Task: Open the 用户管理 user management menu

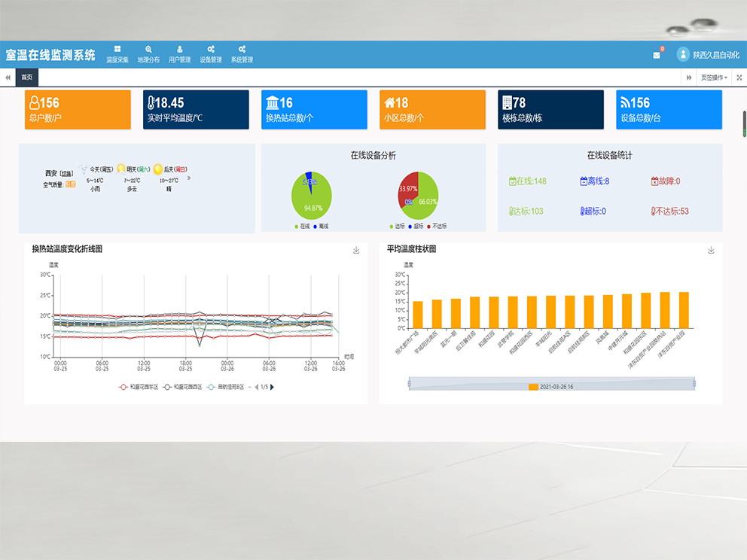Action: click(x=180, y=54)
